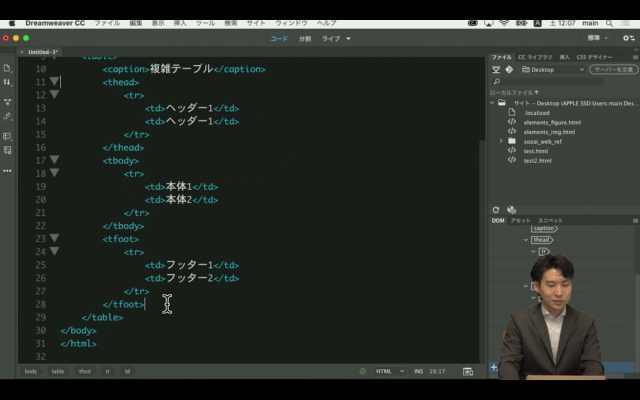Open the workspace 標準 dropdown

click(x=598, y=38)
